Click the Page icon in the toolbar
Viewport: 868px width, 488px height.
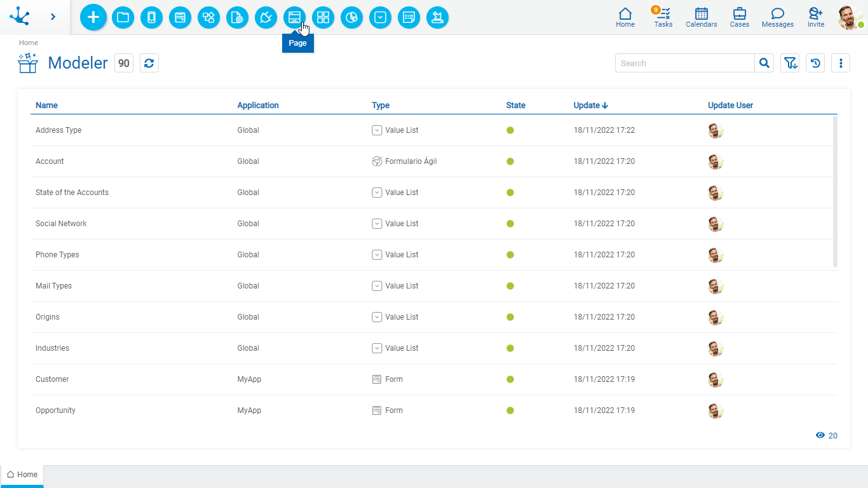pos(294,17)
